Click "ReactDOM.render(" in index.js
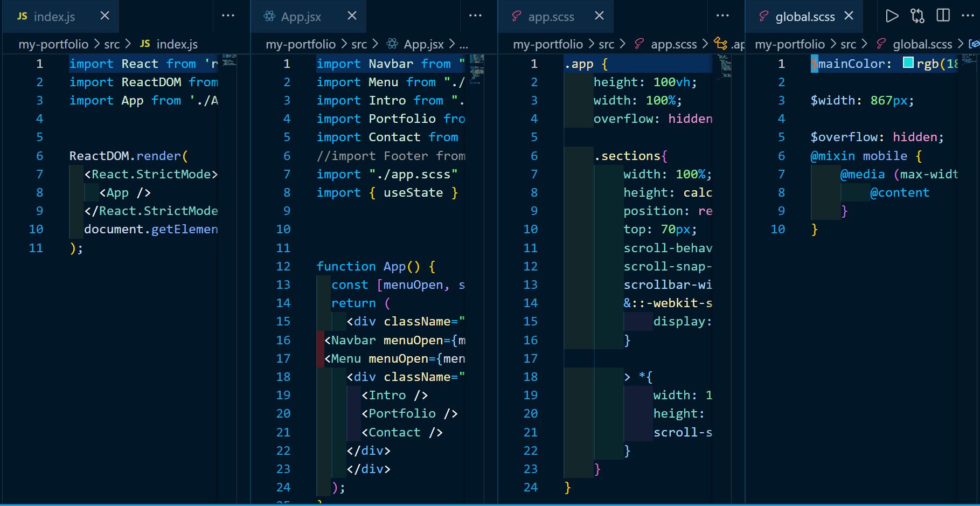Screen dimensions: 980x506 pyautogui.click(x=128, y=156)
